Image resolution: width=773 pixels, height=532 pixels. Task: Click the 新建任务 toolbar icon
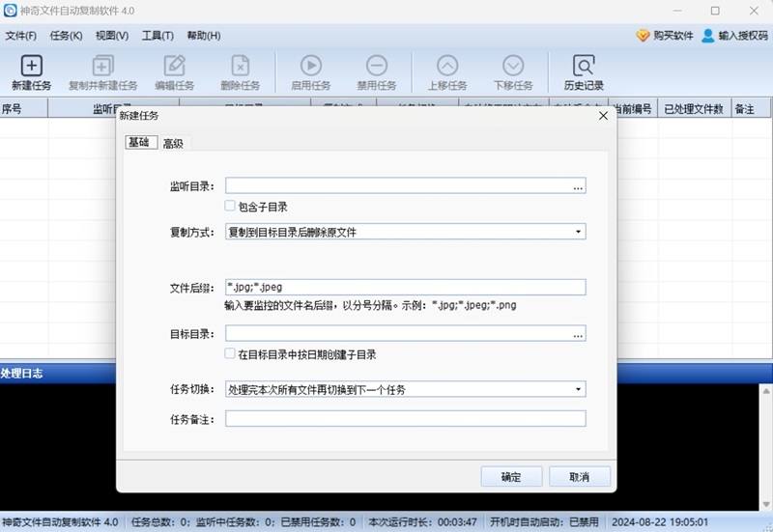[32, 66]
